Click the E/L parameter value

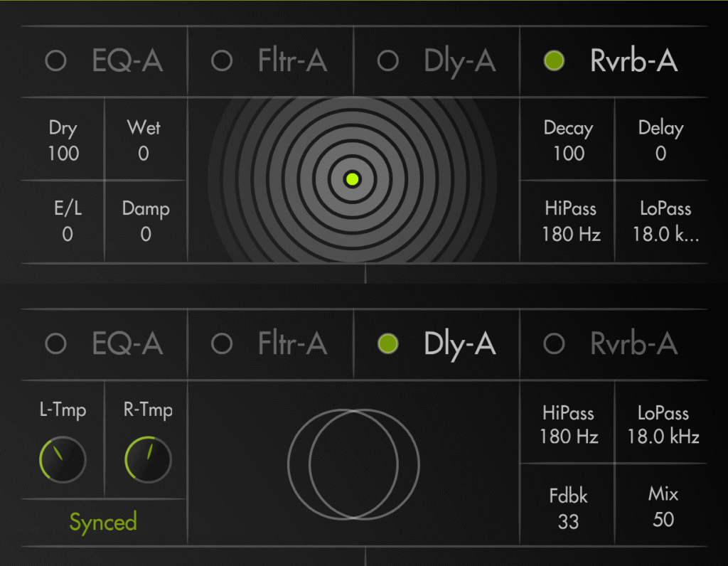tap(67, 235)
